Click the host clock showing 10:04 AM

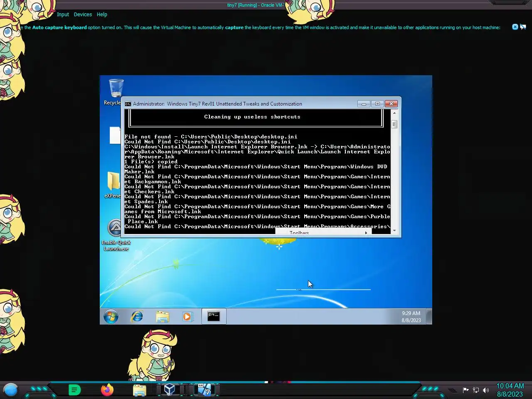click(510, 390)
